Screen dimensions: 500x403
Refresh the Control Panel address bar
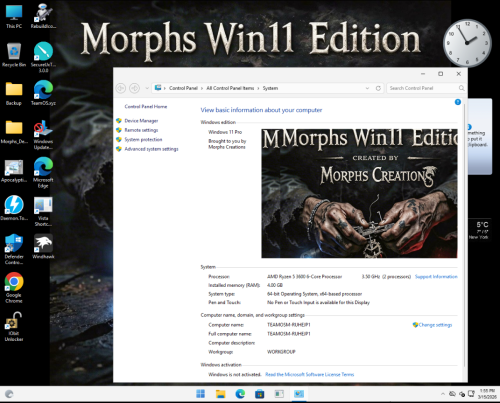click(378, 88)
